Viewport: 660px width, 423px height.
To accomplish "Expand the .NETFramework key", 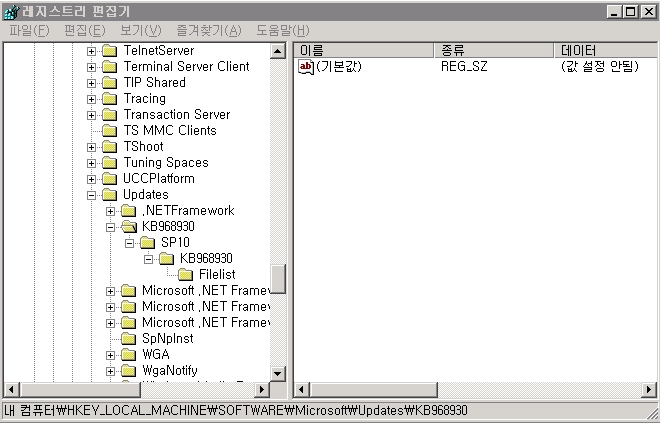I will (x=110, y=211).
